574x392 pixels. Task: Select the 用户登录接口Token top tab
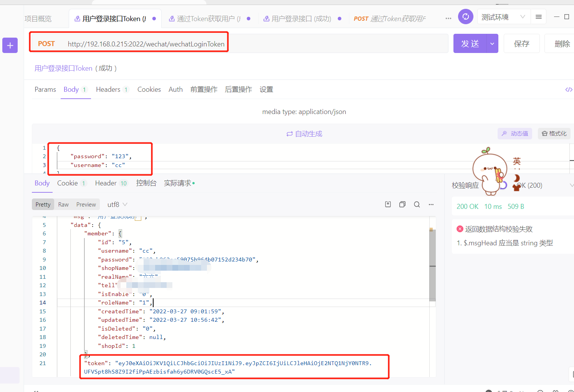[114, 18]
